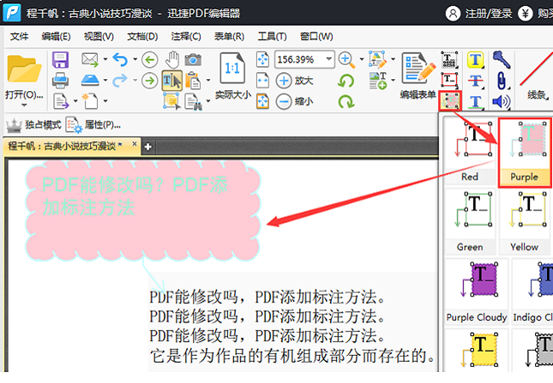Expand the scan dropdown arrow
Viewport: 553px width, 383px height.
(105, 80)
